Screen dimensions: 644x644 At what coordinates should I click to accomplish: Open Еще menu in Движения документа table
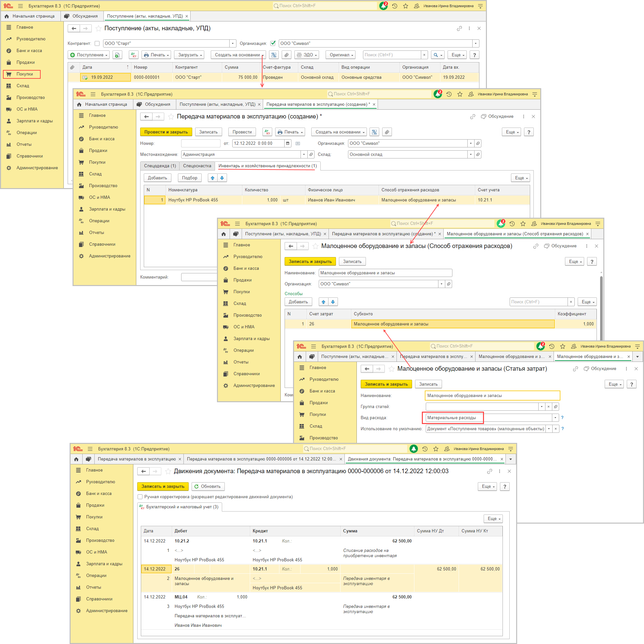point(493,518)
